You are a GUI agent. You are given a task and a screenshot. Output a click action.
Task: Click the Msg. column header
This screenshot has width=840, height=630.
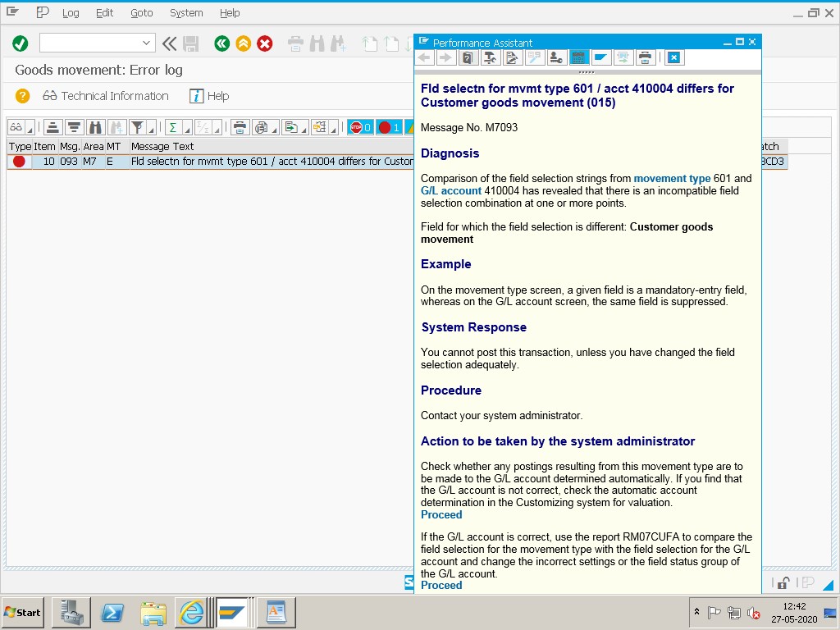tap(70, 146)
